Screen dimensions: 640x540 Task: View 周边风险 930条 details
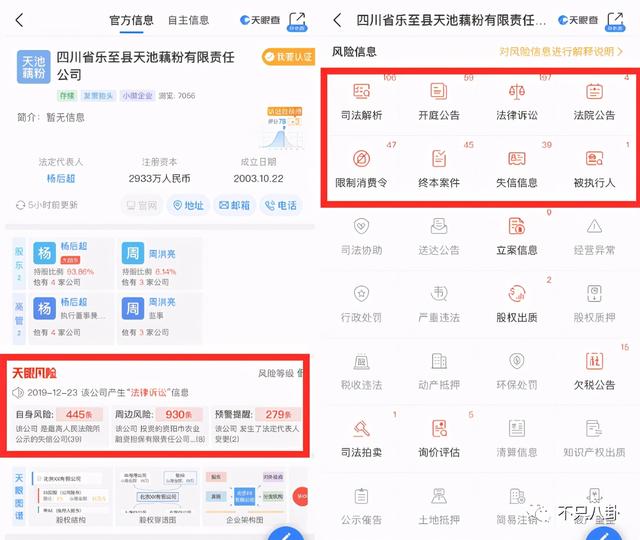159,427
